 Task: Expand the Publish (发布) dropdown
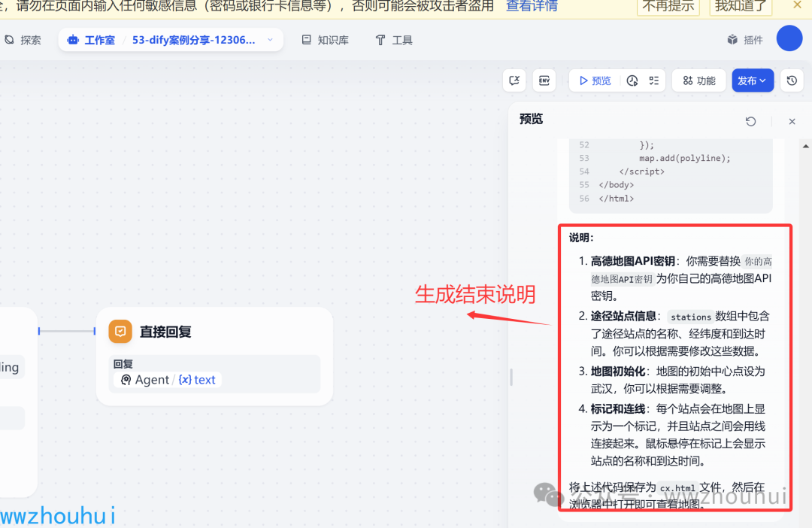point(753,80)
